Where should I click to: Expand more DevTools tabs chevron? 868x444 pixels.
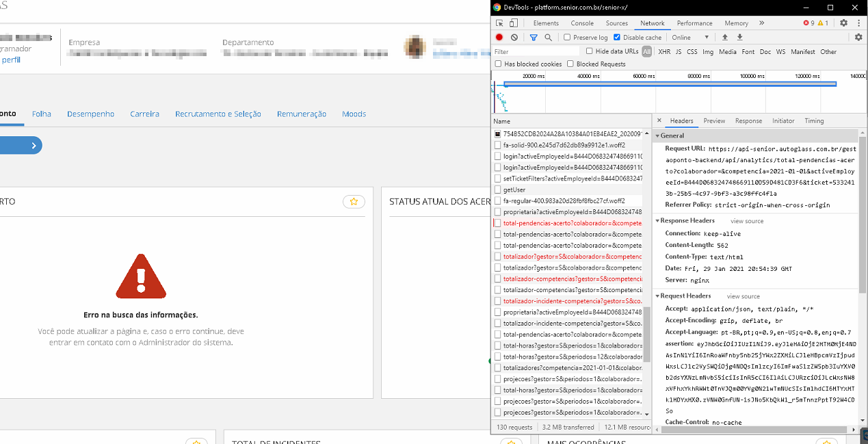[x=761, y=23]
